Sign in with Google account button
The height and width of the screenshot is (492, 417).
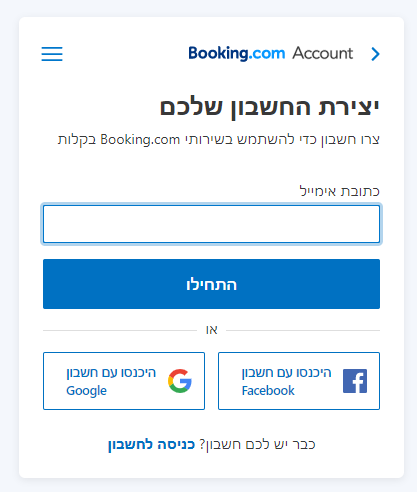click(x=124, y=381)
